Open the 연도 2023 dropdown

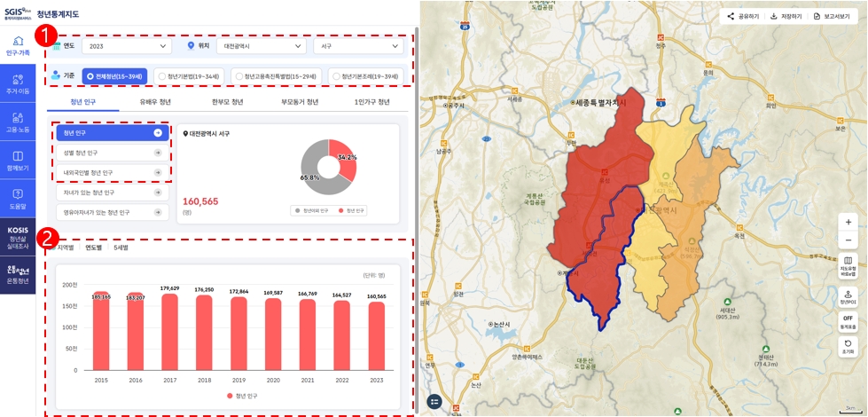(126, 46)
